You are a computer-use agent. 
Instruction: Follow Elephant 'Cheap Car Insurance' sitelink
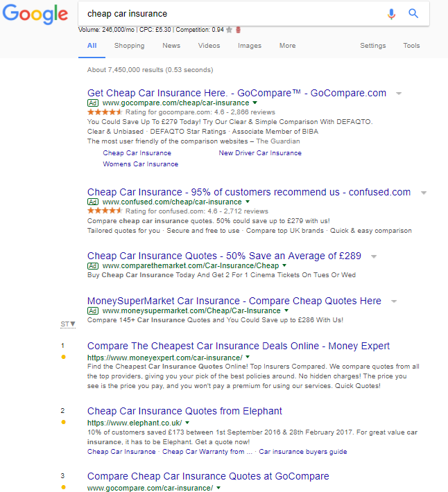coord(121,452)
